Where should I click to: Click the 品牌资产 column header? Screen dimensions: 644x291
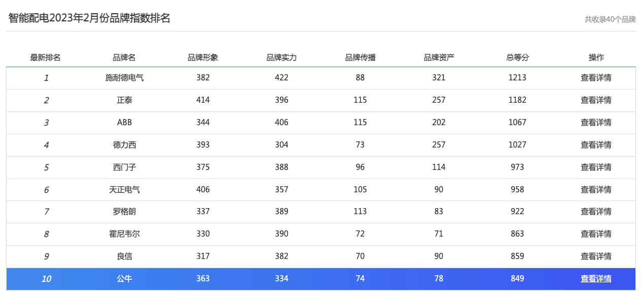[x=439, y=57]
